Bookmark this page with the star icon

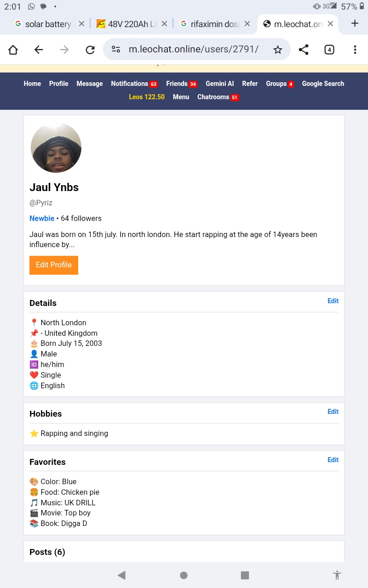[x=277, y=50]
